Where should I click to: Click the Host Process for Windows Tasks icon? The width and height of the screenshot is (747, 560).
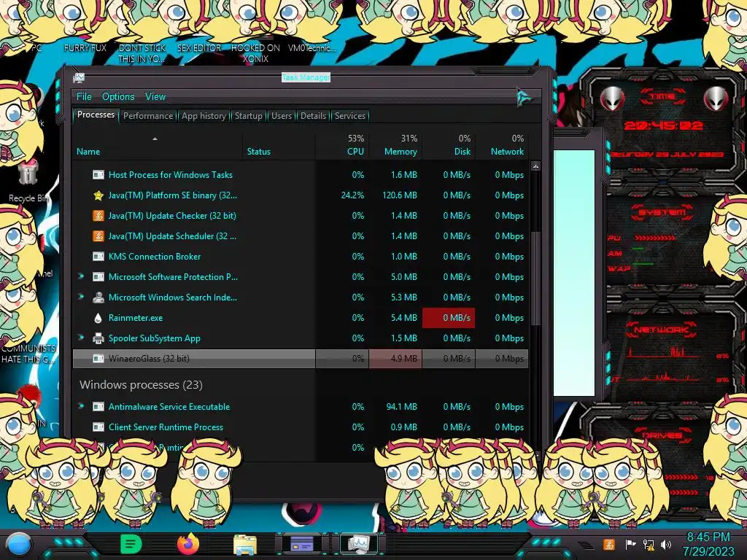pyautogui.click(x=98, y=175)
